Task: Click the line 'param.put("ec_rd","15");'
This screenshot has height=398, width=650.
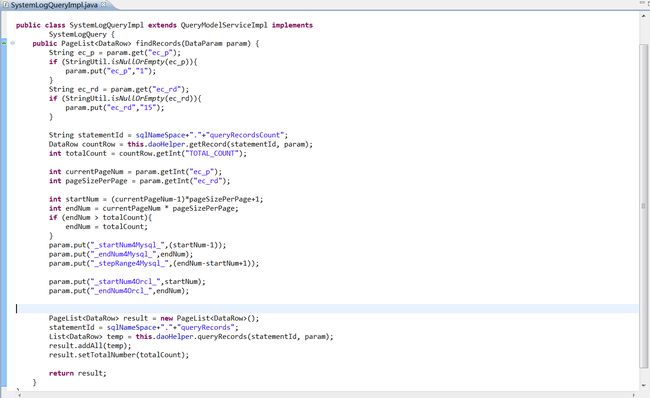Action: tap(115, 107)
